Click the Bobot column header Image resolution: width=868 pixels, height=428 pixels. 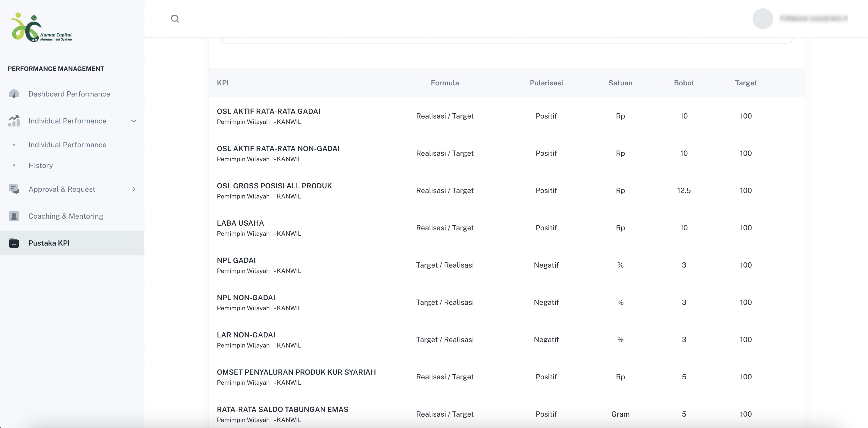(684, 83)
